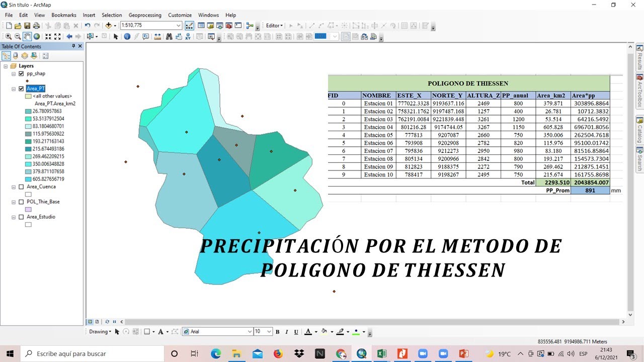Open the Find binoculars tool

pos(169,36)
